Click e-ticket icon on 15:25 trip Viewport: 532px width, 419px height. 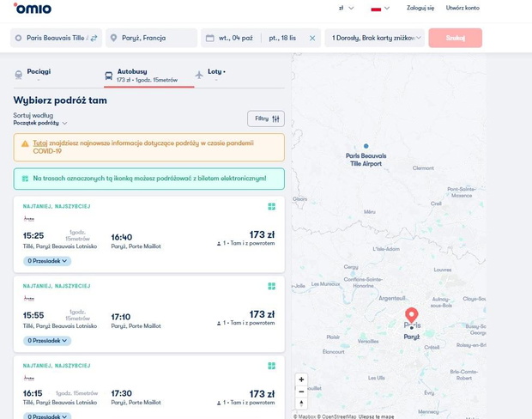click(x=271, y=206)
